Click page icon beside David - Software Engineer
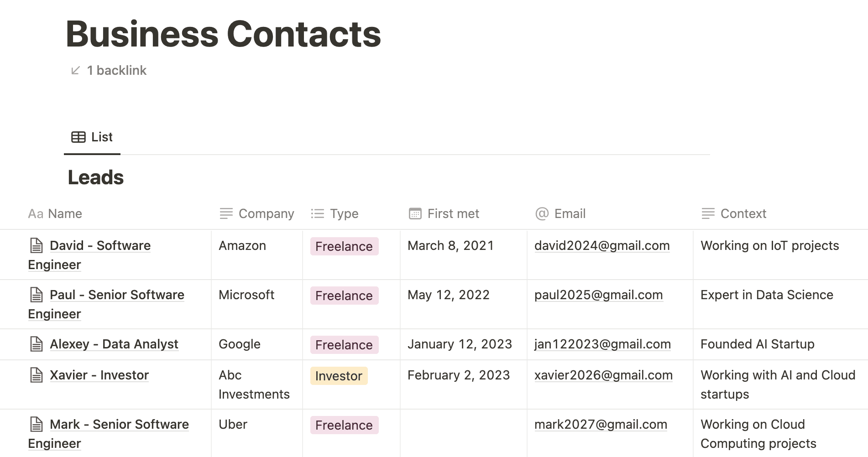The width and height of the screenshot is (868, 457). (37, 245)
